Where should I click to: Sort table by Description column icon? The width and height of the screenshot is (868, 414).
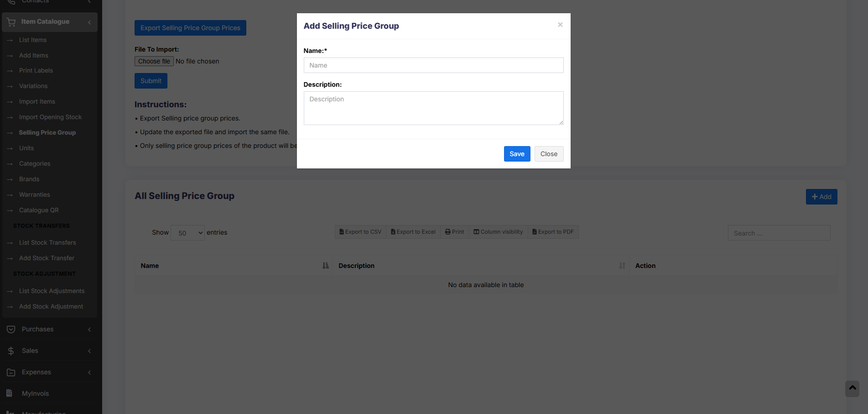622,266
